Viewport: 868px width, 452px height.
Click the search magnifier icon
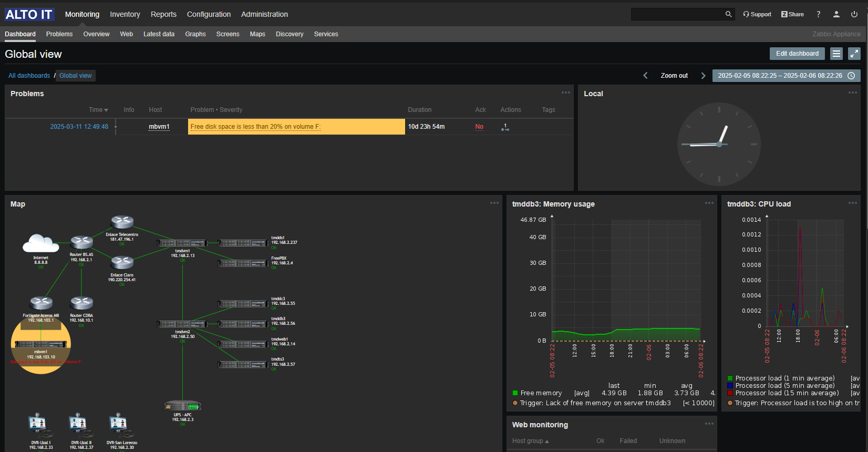coord(728,14)
